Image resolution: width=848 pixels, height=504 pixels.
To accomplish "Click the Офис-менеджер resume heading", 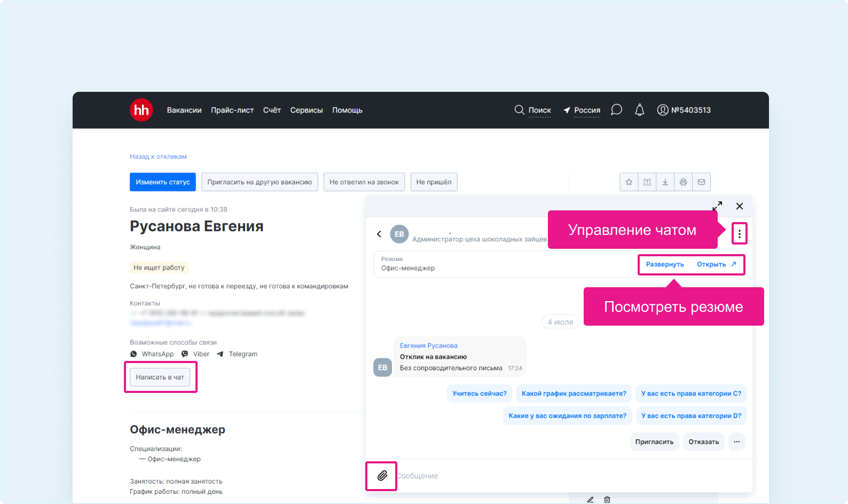I will click(177, 430).
